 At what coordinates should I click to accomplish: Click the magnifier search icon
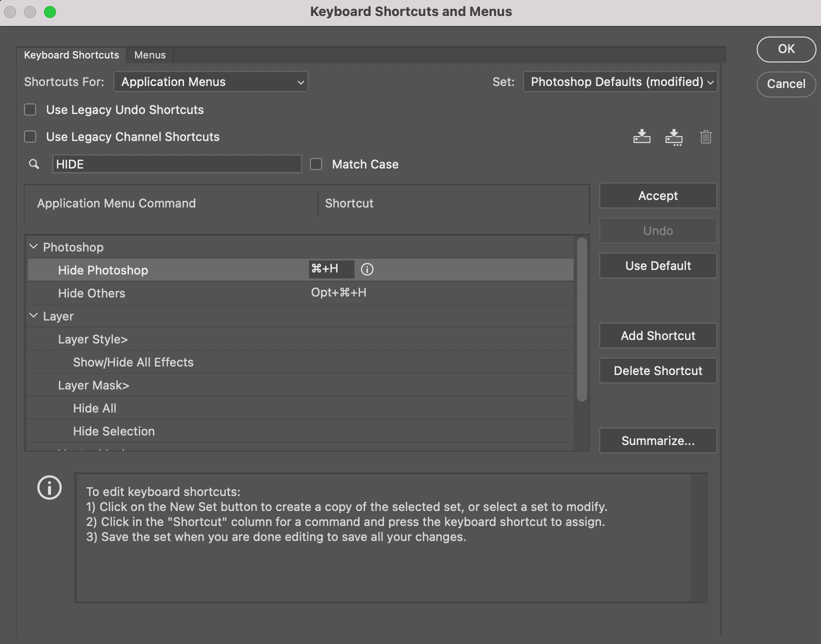pos(34,164)
